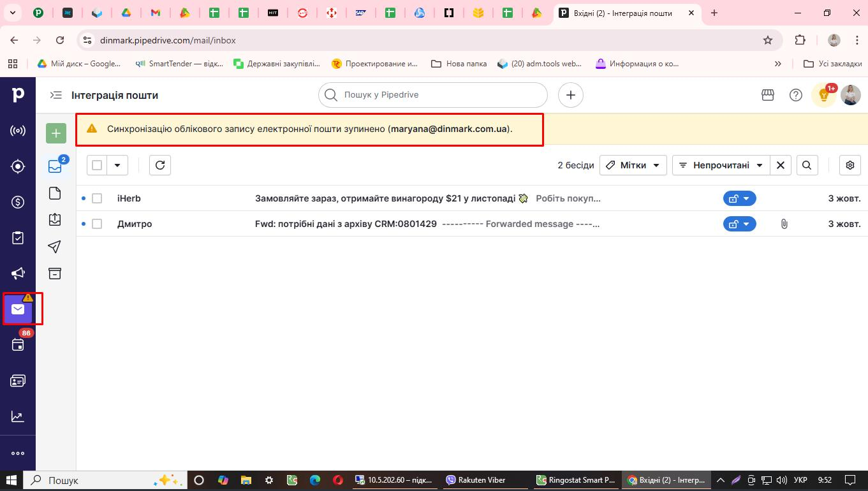This screenshot has width=868, height=491.
Task: Open visibility dropdown on Дмитро email
Action: pos(740,224)
